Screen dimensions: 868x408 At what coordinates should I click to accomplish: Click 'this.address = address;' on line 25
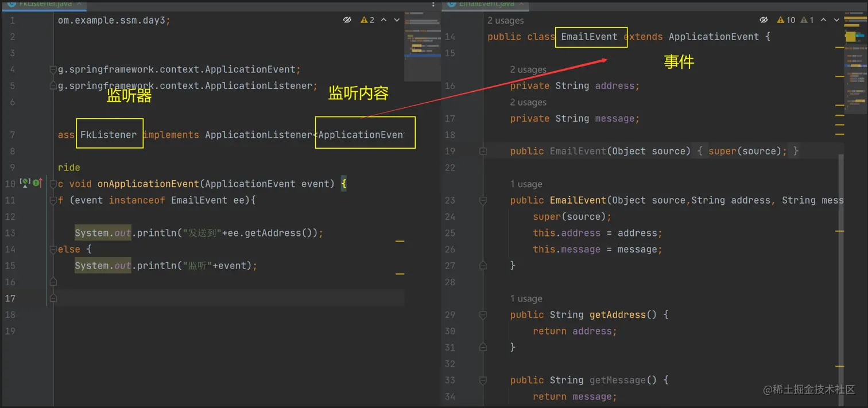[x=598, y=233]
